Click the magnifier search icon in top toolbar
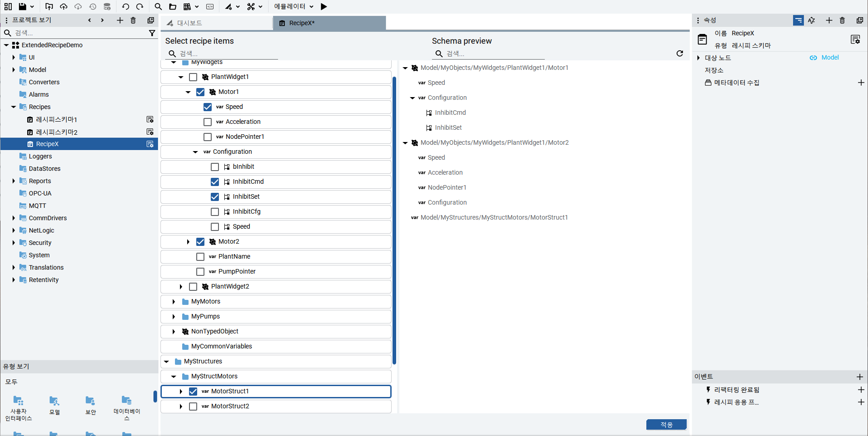This screenshot has height=436, width=868. pyautogui.click(x=158, y=6)
